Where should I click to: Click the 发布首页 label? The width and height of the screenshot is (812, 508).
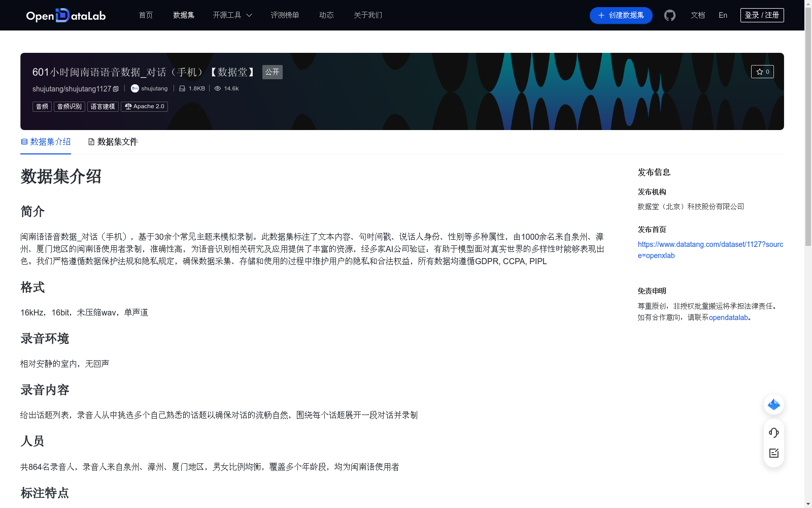(652, 230)
